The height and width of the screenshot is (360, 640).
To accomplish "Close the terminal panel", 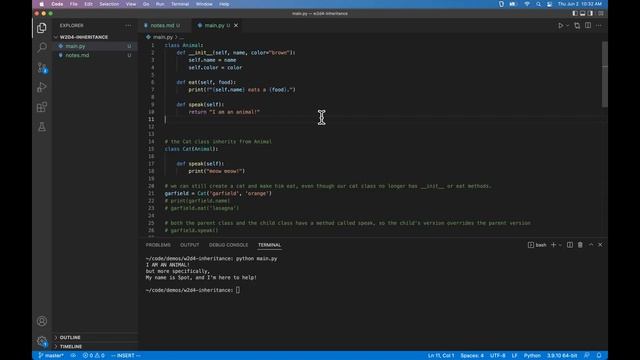I will click(x=600, y=245).
